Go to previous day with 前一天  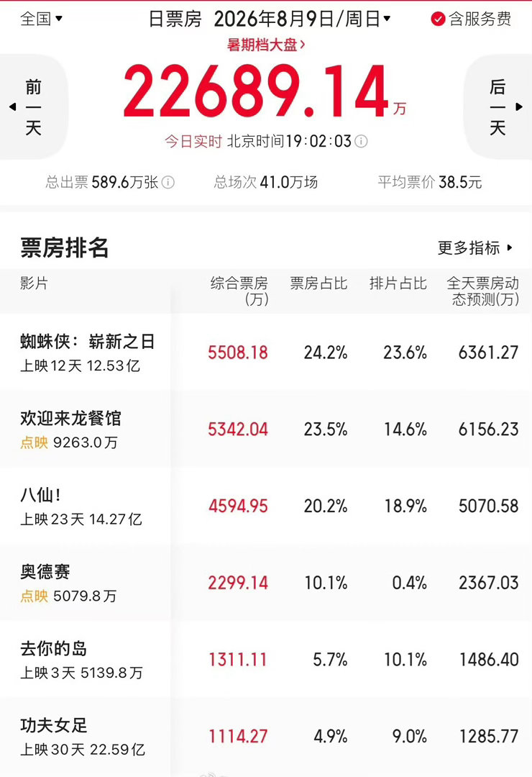32,106
